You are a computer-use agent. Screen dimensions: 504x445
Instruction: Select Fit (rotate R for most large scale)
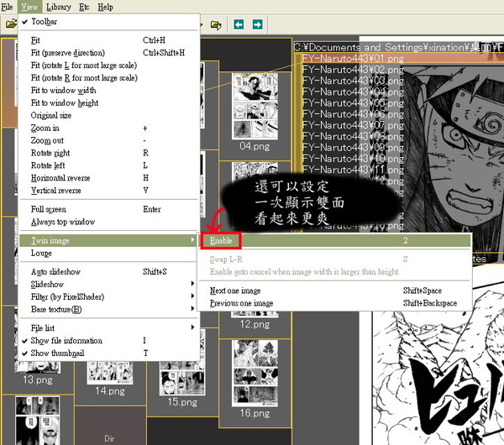[108, 78]
